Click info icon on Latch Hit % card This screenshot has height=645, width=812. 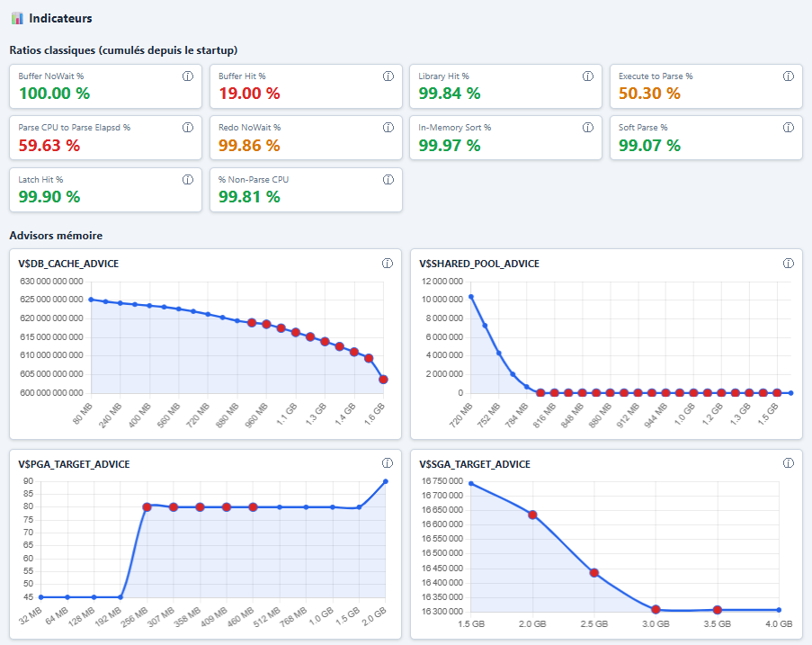[187, 180]
